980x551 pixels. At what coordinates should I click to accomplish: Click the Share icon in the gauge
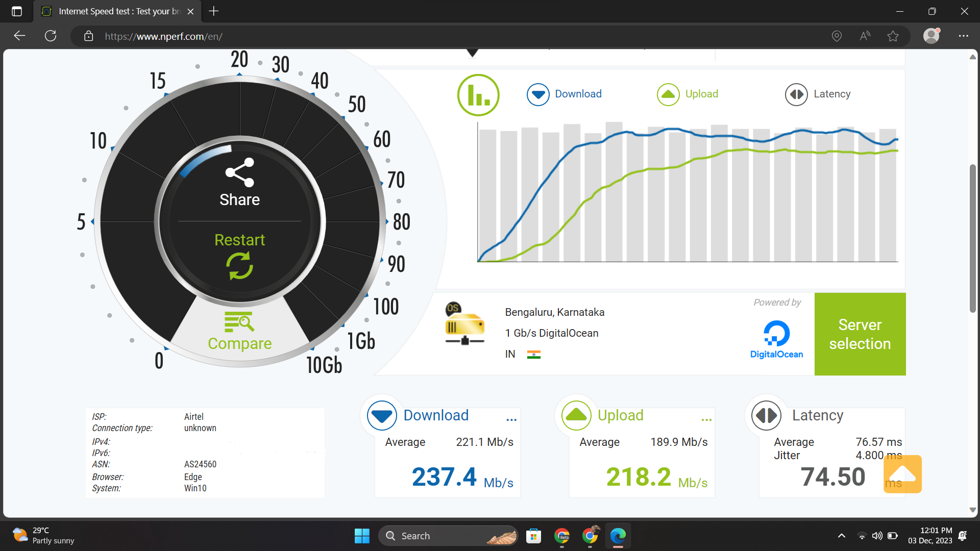pyautogui.click(x=239, y=172)
